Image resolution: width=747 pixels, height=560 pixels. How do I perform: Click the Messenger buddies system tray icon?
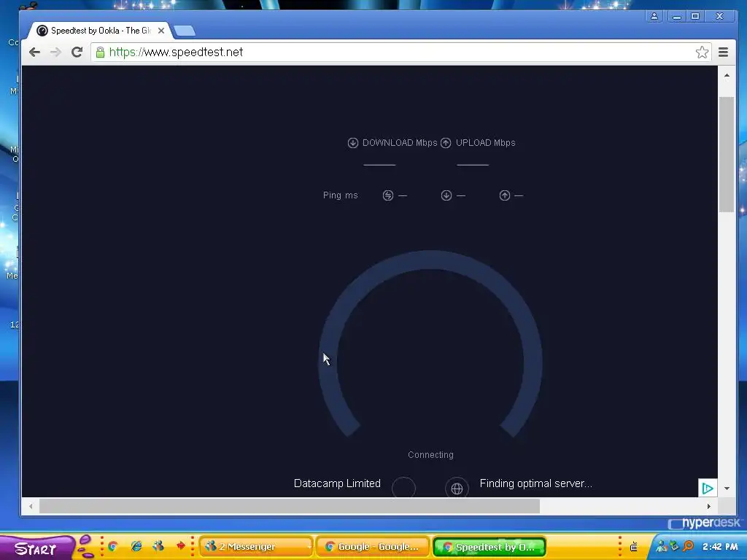[661, 546]
